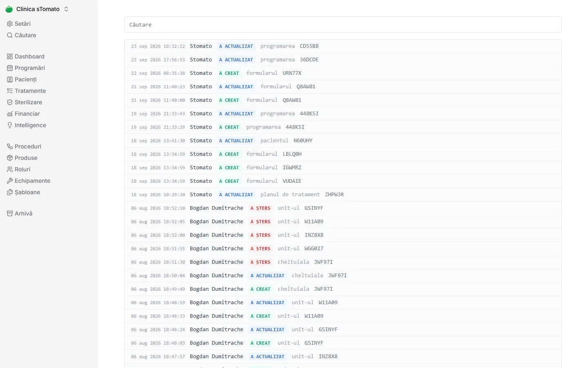Click timestamp 06 aug 2026 18:51:30
The height and width of the screenshot is (368, 588).
[x=158, y=262]
